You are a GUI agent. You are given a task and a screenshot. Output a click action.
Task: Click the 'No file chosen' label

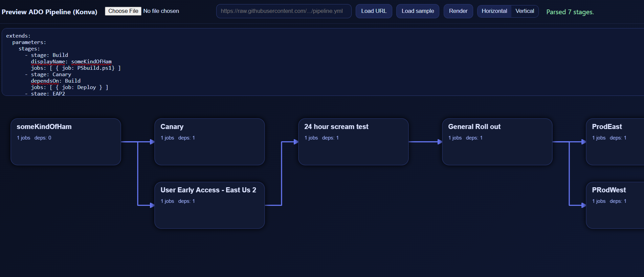161,11
